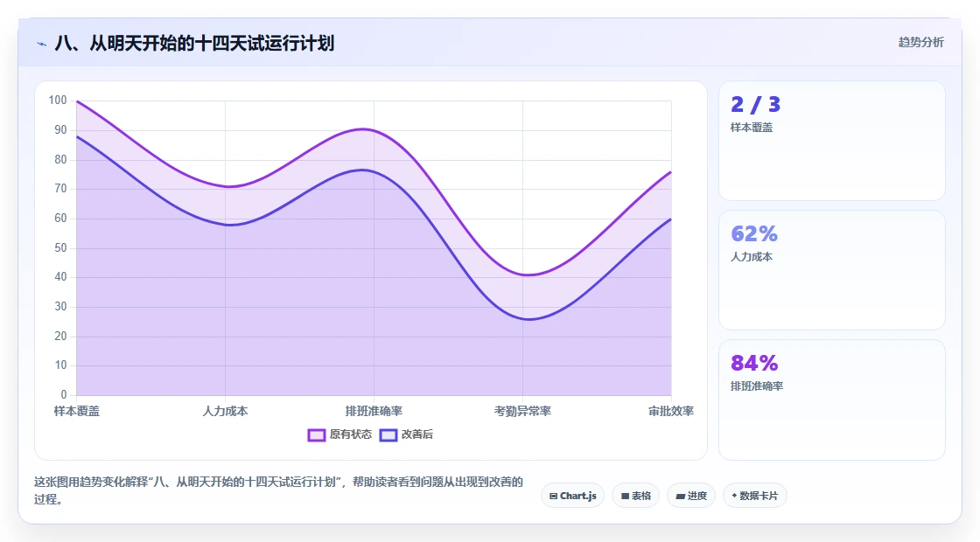980x542 pixels.
Task: Click the small icon inside the 表格 pill
Action: click(625, 497)
